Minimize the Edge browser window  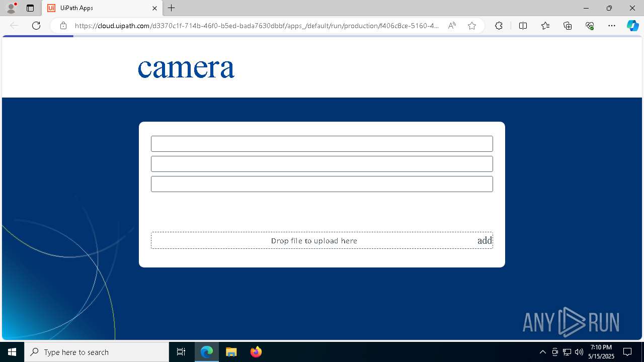(x=586, y=8)
